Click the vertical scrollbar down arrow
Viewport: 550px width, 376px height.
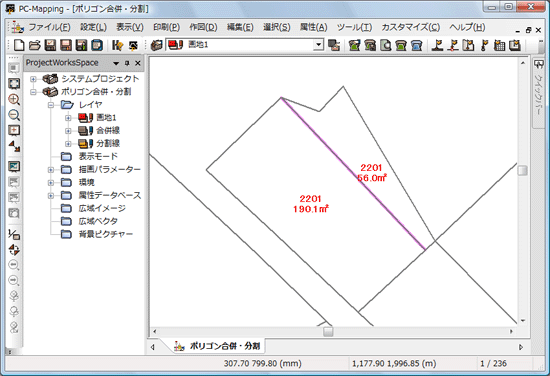523,321
